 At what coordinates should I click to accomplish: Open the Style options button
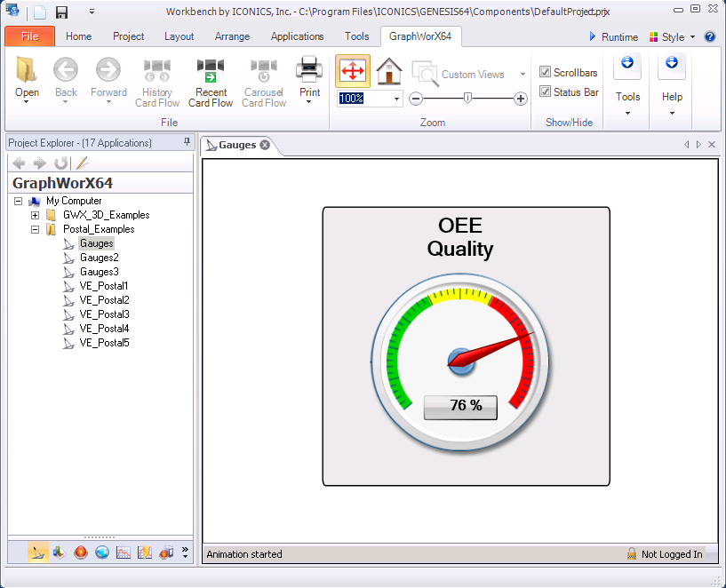point(672,37)
